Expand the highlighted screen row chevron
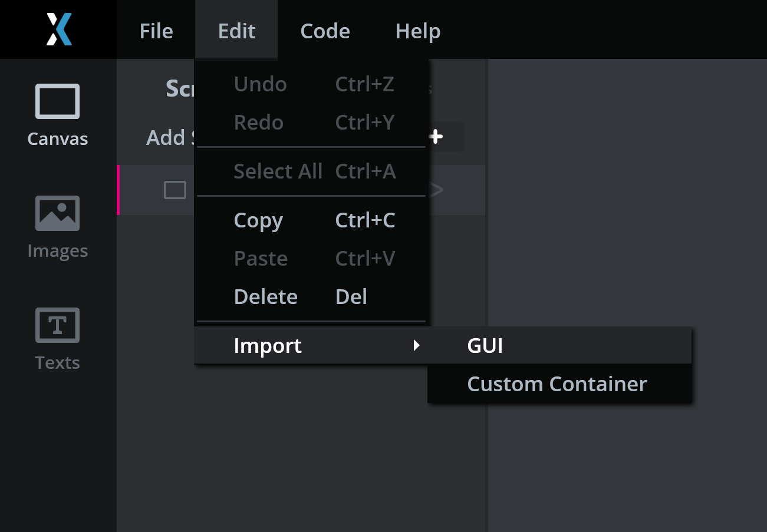The width and height of the screenshot is (767, 532). pyautogui.click(x=436, y=190)
